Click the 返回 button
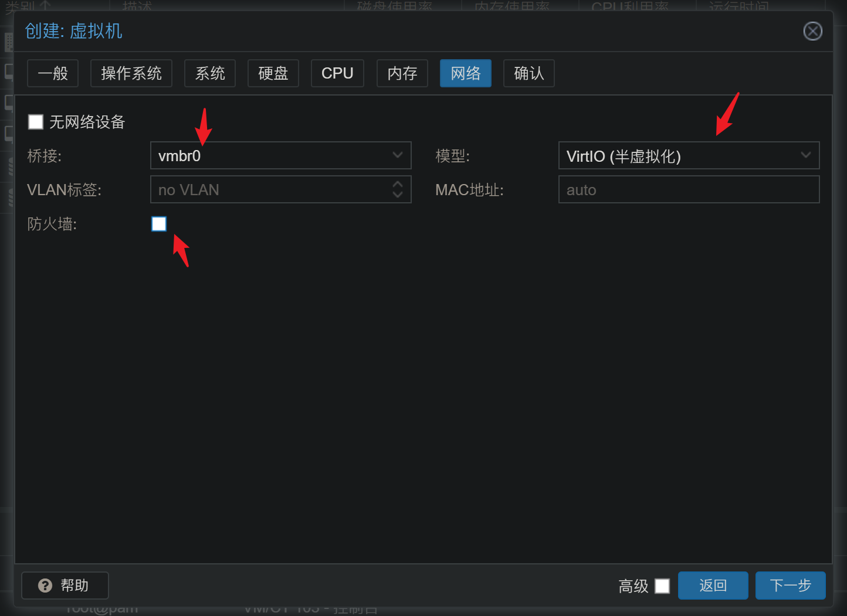Screen dimensions: 847x616 point(713,586)
